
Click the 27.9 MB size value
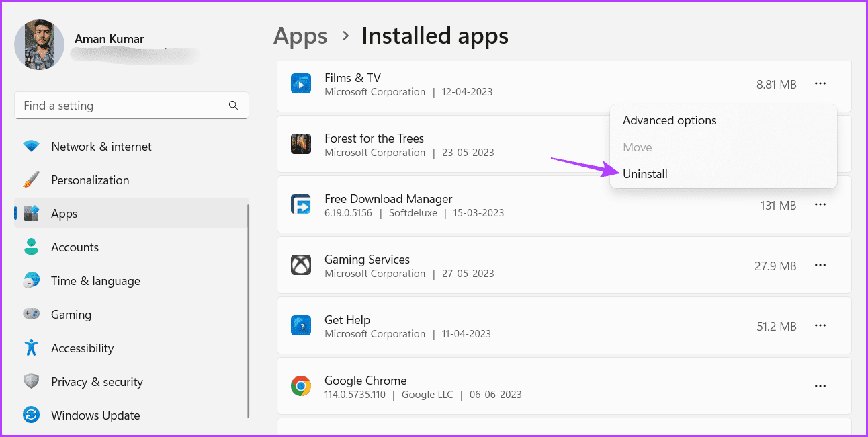click(775, 266)
